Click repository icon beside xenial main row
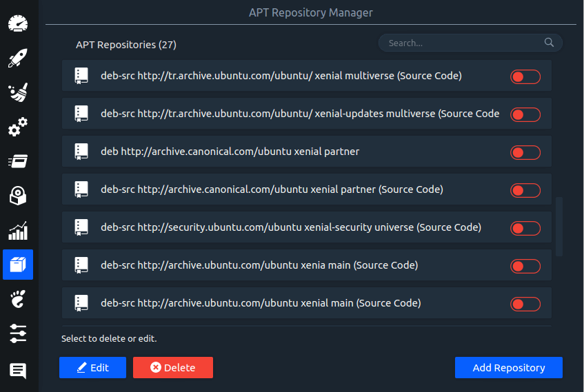 [81, 303]
